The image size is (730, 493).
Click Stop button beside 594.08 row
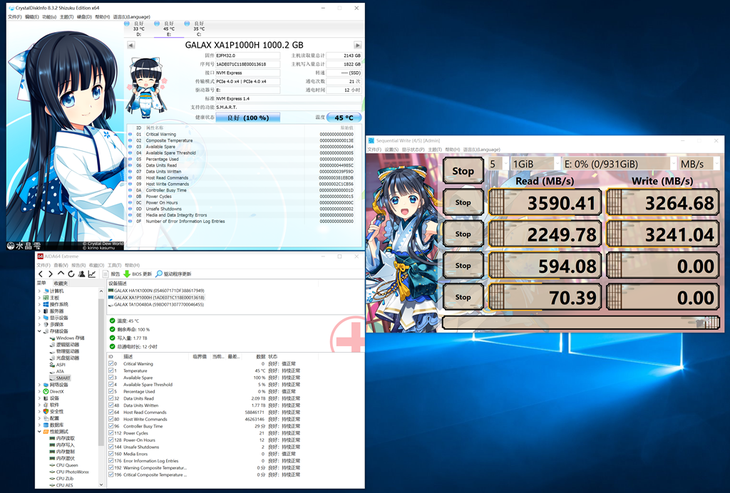463,265
